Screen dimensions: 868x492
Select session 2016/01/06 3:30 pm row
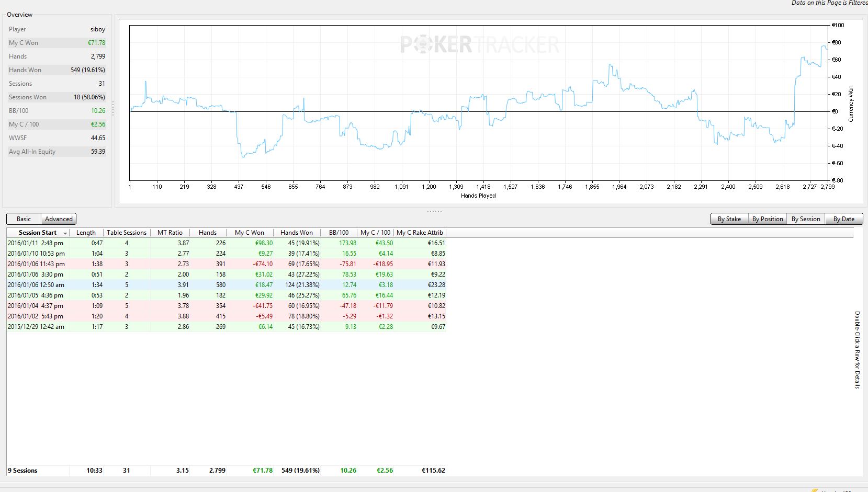226,274
